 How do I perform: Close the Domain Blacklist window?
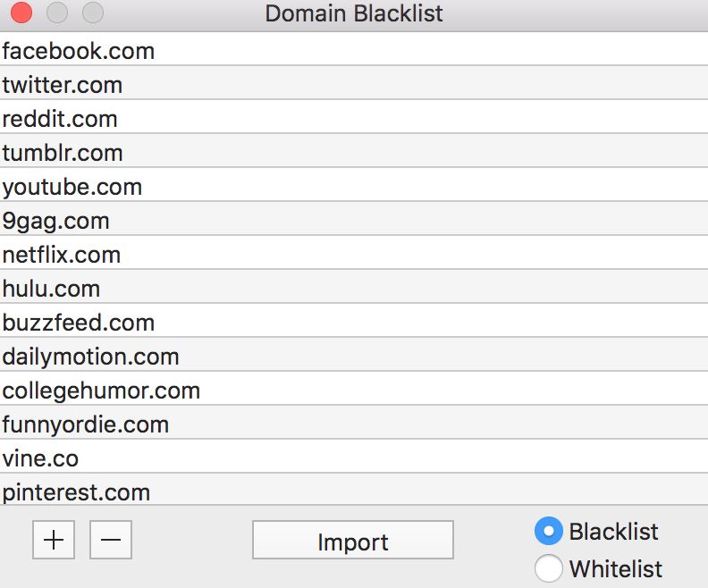(x=21, y=13)
